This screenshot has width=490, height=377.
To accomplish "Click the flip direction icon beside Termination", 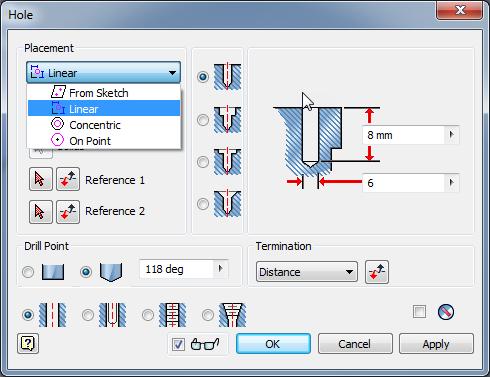I will coord(377,272).
